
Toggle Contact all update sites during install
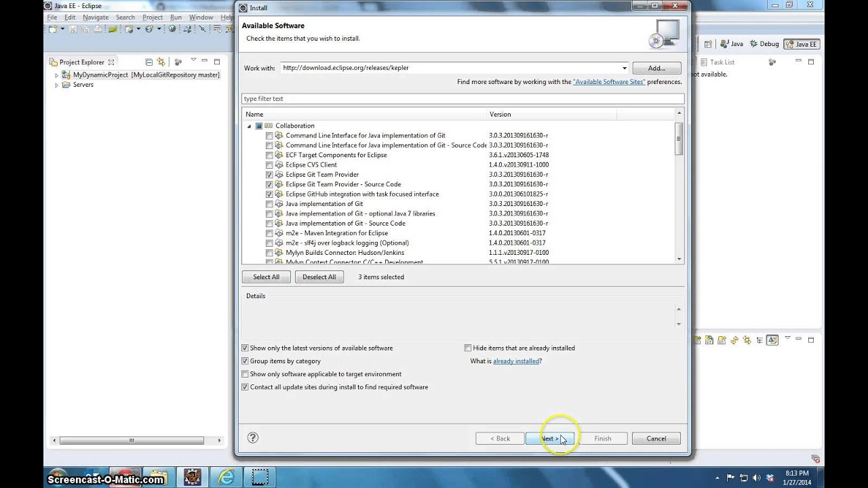(245, 387)
